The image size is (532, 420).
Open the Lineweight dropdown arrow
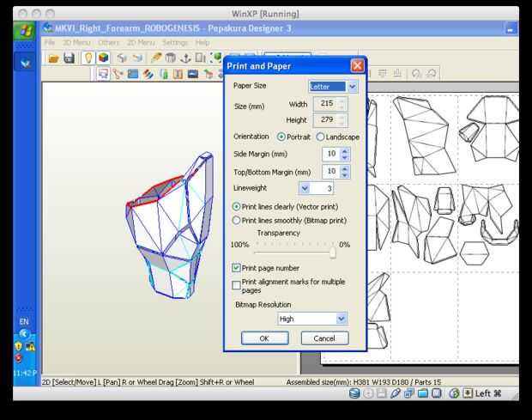pos(305,188)
